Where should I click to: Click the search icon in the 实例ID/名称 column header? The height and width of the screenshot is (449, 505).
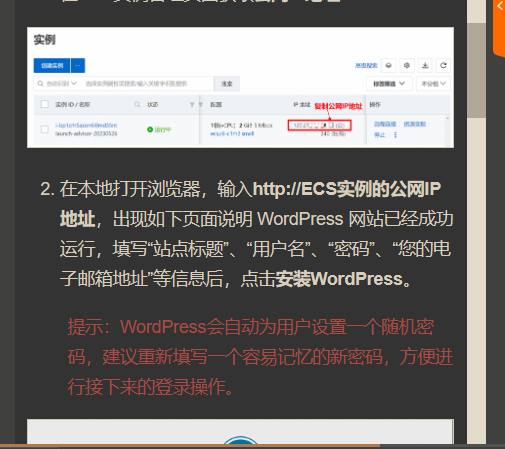click(x=137, y=105)
